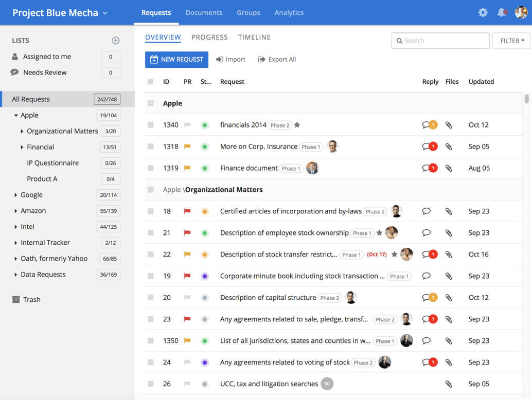
Task: Open the notifications bell
Action: pos(502,12)
